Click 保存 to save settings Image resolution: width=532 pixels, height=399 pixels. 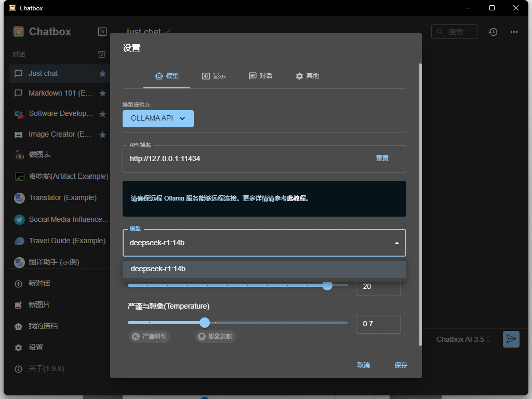pyautogui.click(x=401, y=365)
